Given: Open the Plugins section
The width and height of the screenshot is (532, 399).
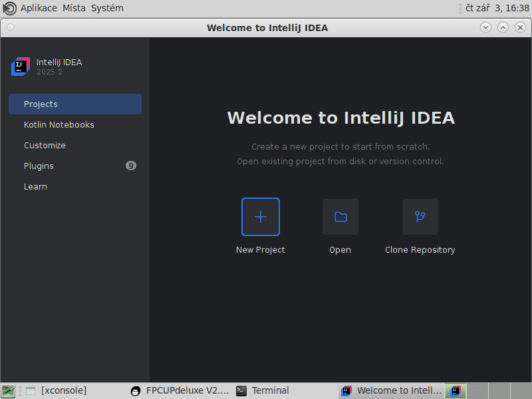Looking at the screenshot, I should tap(75, 166).
